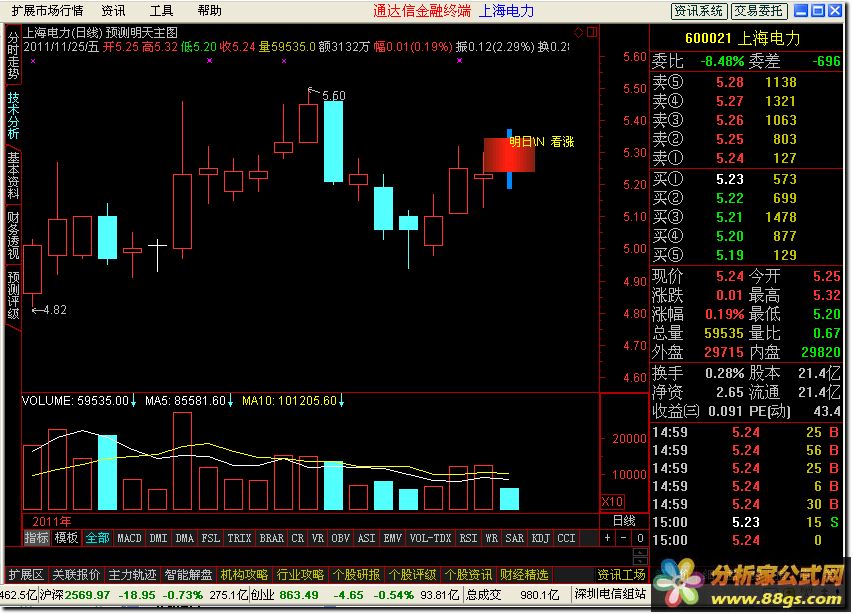Click the 深圳电信组站 server status entry
The image size is (853, 614).
tap(610, 594)
